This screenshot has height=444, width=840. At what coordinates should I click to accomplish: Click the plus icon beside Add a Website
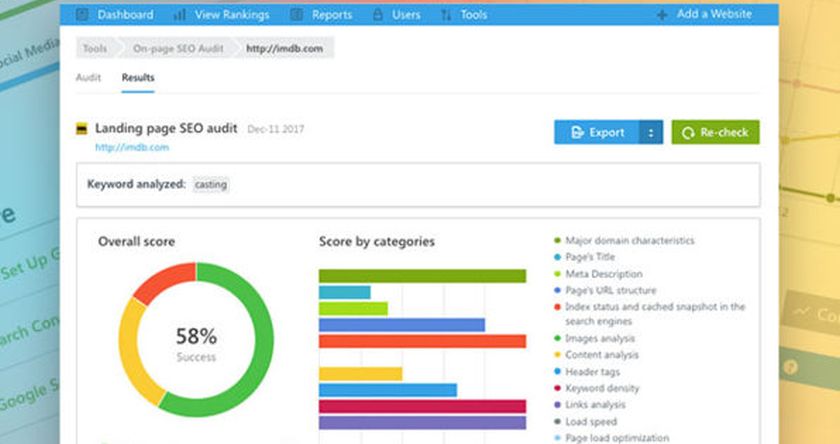[662, 15]
